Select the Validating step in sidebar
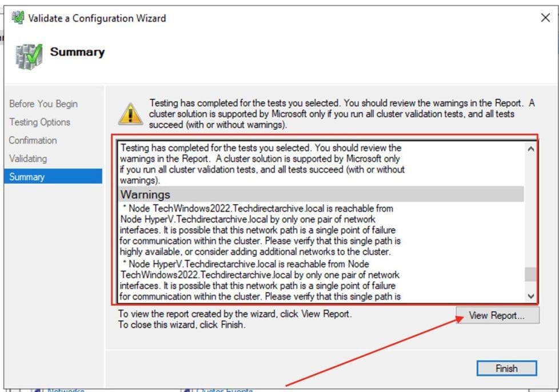Viewport: 559px width, 392px height. 28,159
